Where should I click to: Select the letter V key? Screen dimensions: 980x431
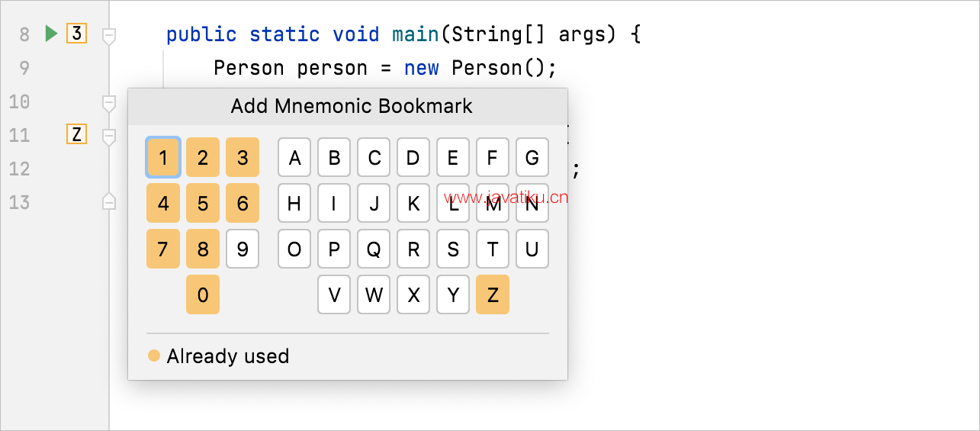(x=334, y=294)
